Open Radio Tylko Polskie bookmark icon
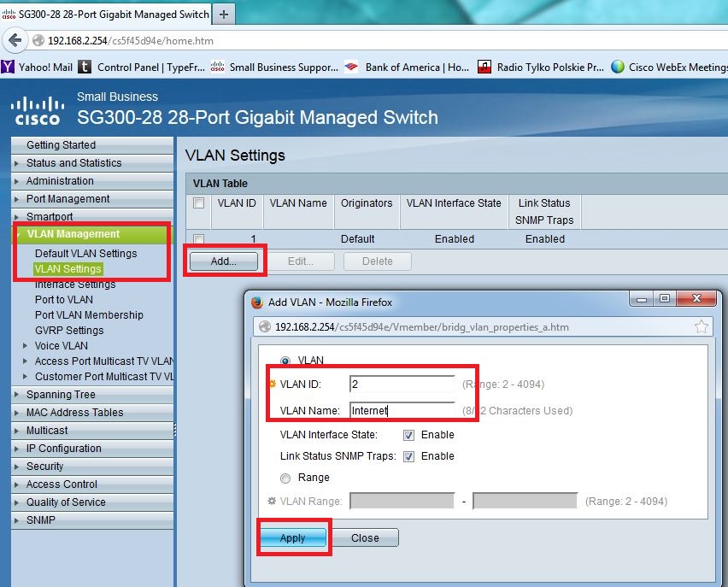The height and width of the screenshot is (587, 728). 484,67
